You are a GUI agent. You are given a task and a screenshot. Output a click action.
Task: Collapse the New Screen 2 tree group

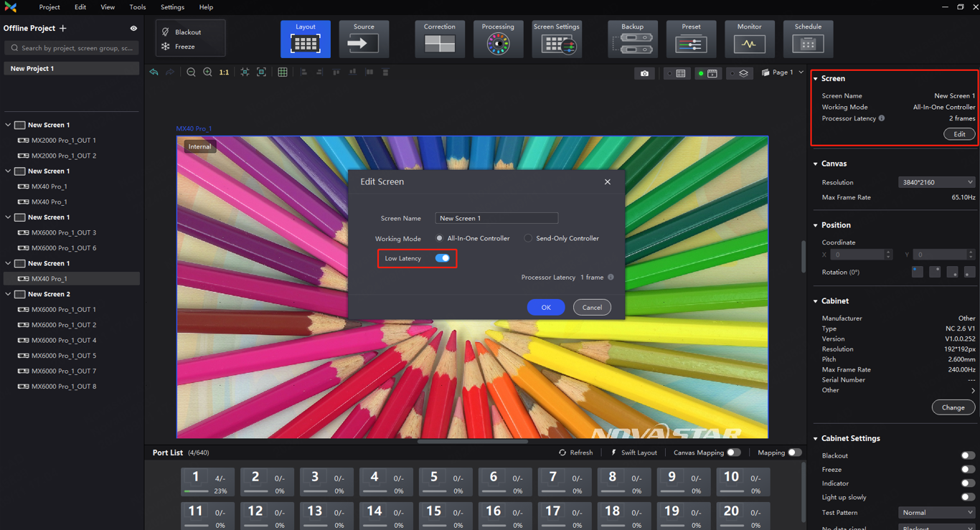9,294
